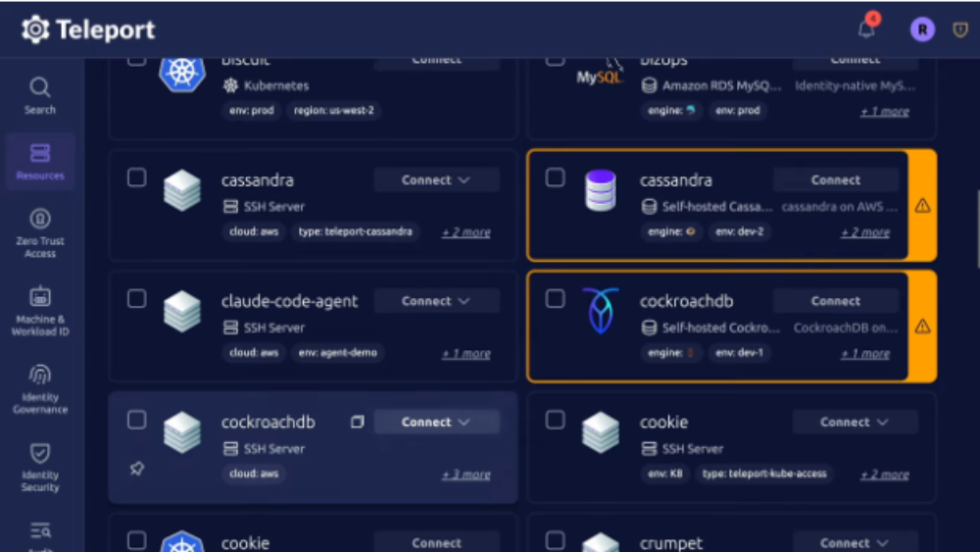Click the 'env: KB' label
980x552 pixels.
[x=665, y=474]
